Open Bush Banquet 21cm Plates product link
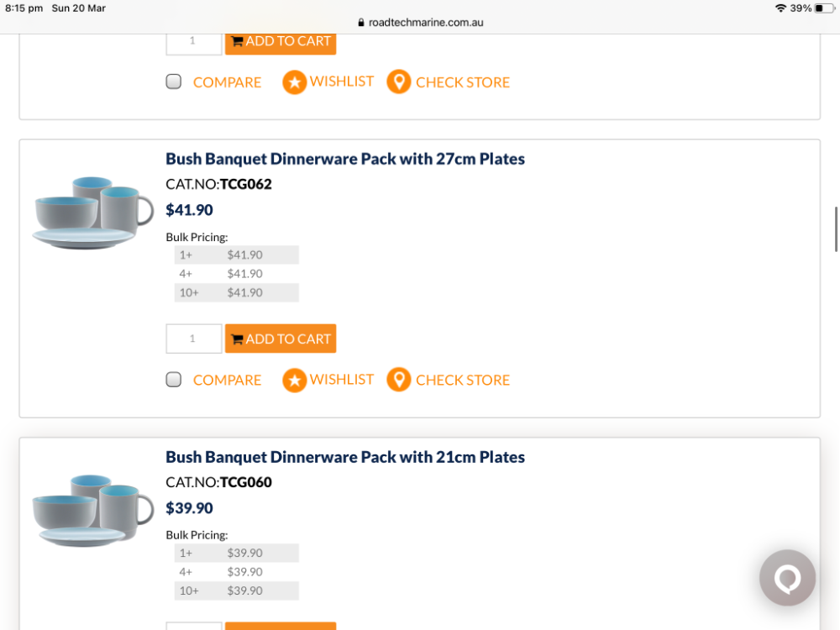This screenshot has height=630, width=840. pos(345,457)
